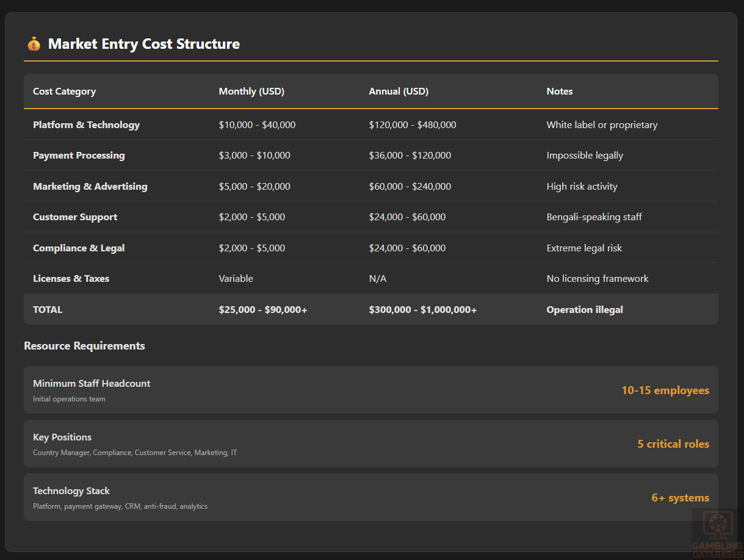Select the Monthly (USD) column header

(251, 92)
